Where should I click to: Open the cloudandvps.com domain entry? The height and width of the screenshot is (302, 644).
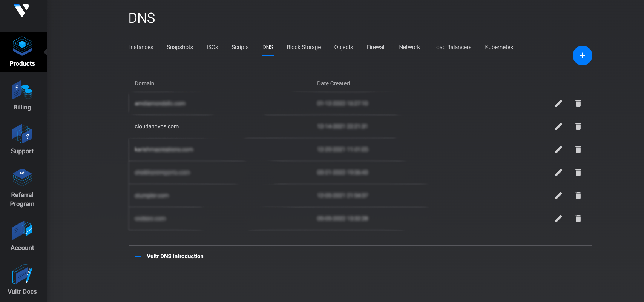(x=157, y=126)
